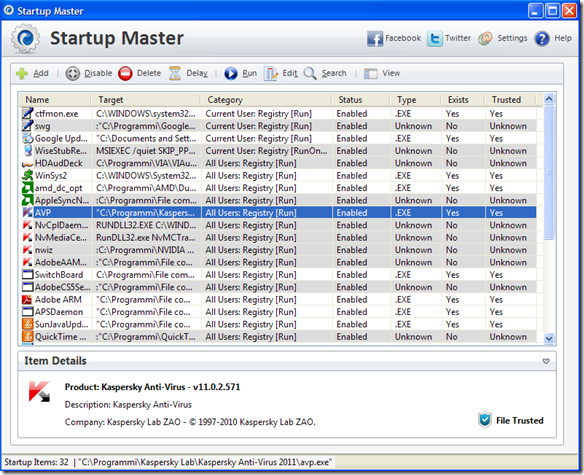Click the Delay toolbar label

pyautogui.click(x=197, y=73)
